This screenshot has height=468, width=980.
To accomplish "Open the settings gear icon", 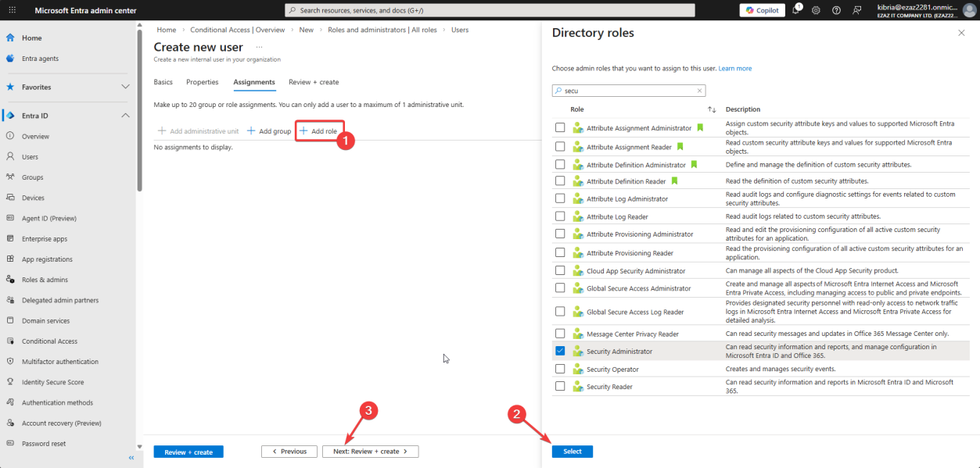I will point(816,10).
